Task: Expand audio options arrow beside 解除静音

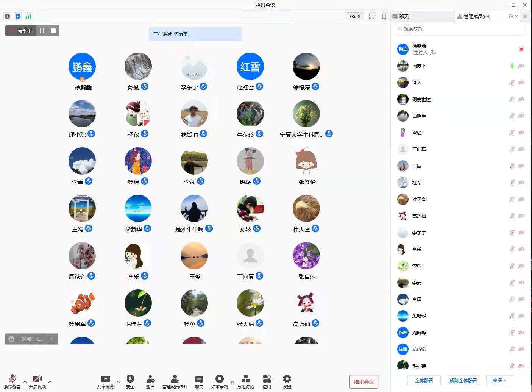Action: point(25,381)
